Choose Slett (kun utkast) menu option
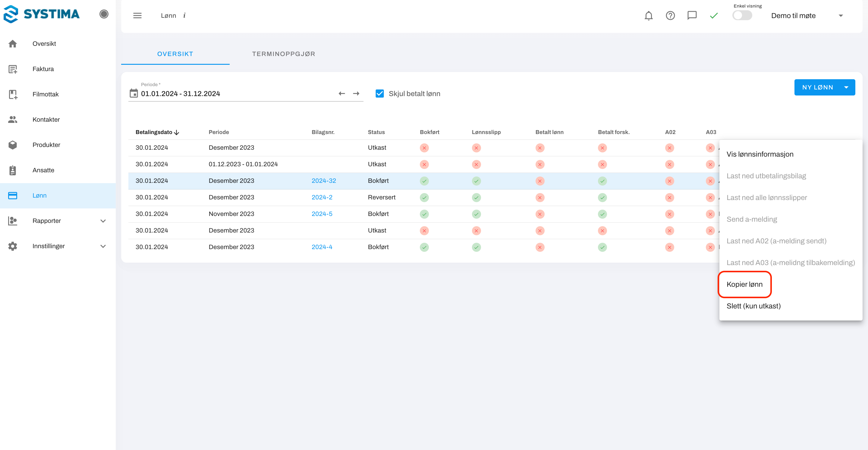The height and width of the screenshot is (450, 868). click(753, 306)
